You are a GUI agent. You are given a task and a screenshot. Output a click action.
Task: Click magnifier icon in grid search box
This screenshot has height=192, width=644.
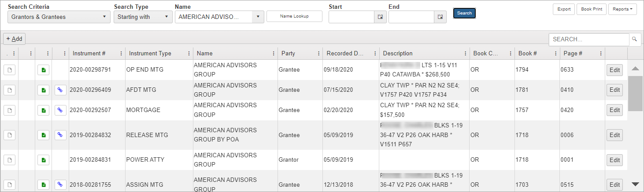[635, 39]
